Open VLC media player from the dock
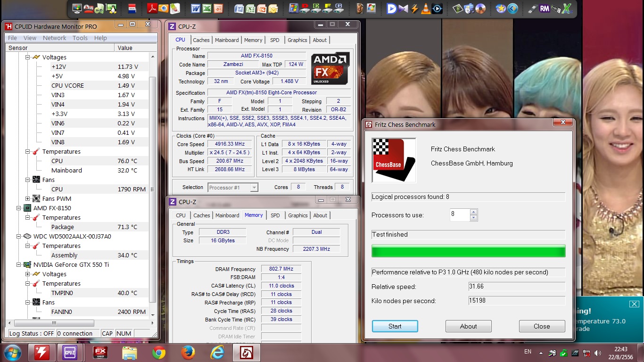The image size is (644, 362). [426, 8]
